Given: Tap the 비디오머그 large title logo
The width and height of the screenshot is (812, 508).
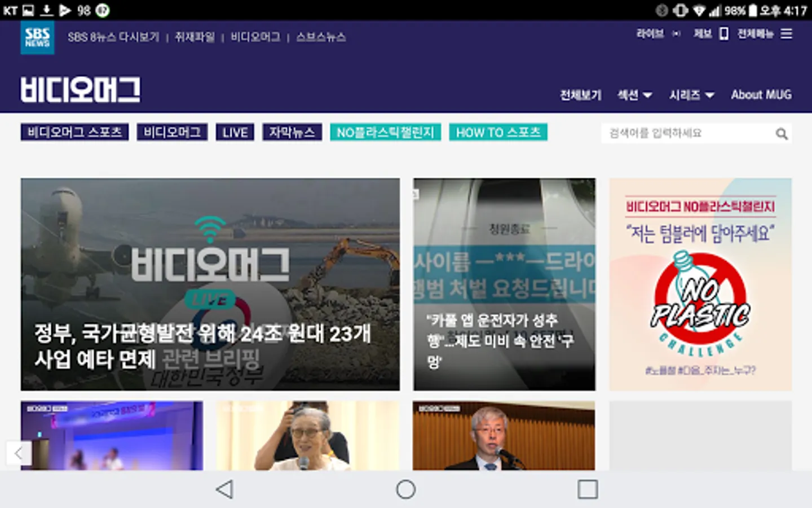Looking at the screenshot, I should click(x=81, y=90).
